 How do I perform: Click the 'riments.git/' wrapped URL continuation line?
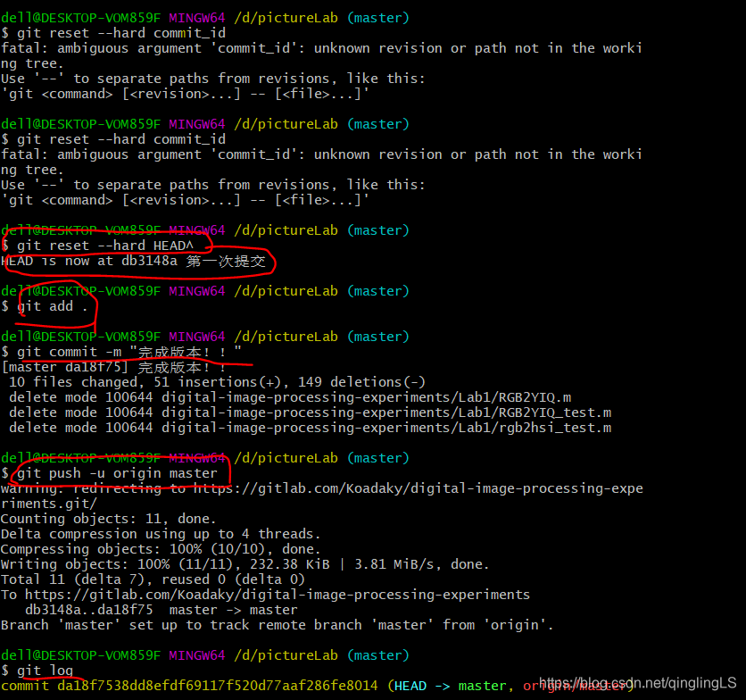pyautogui.click(x=49, y=504)
